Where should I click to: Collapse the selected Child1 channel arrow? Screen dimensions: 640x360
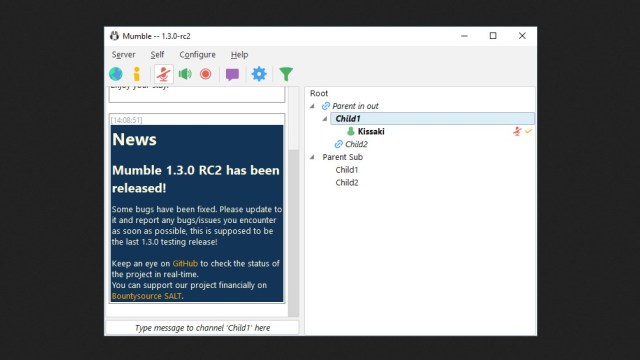[x=325, y=119]
